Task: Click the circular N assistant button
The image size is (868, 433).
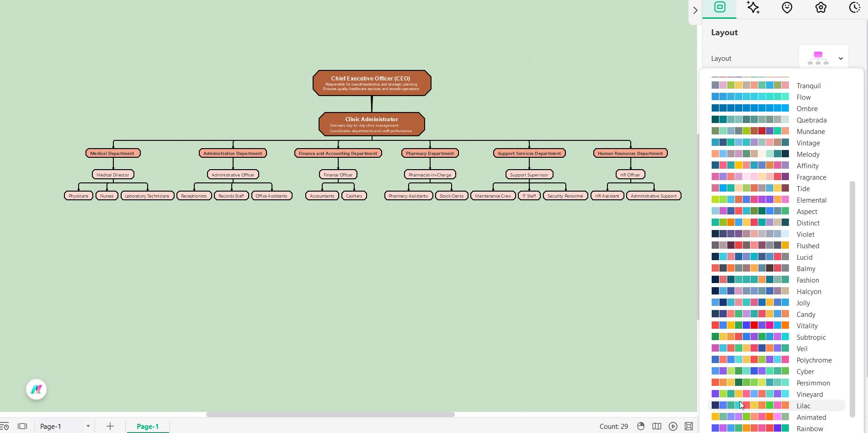Action: pyautogui.click(x=36, y=389)
